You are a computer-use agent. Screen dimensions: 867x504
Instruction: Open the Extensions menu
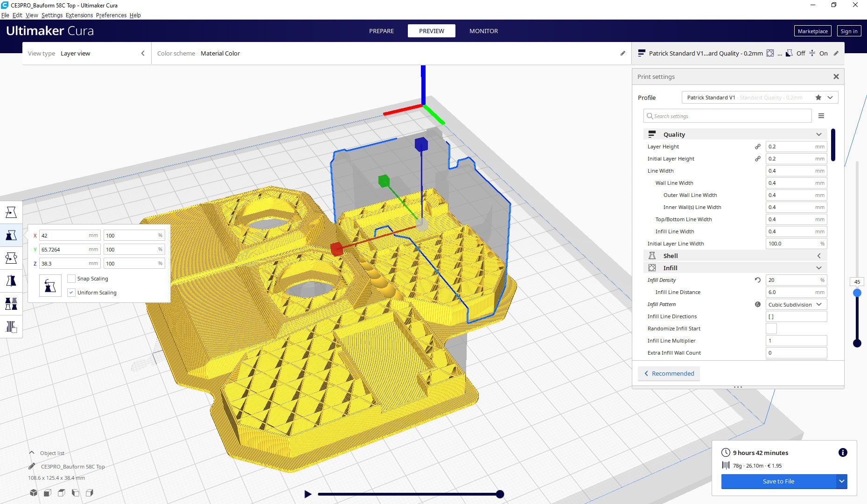coord(79,15)
